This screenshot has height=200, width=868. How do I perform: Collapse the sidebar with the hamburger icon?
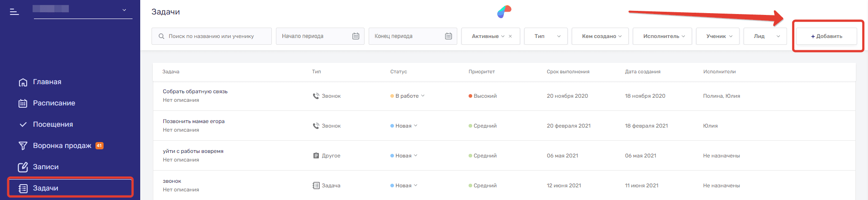[x=14, y=12]
